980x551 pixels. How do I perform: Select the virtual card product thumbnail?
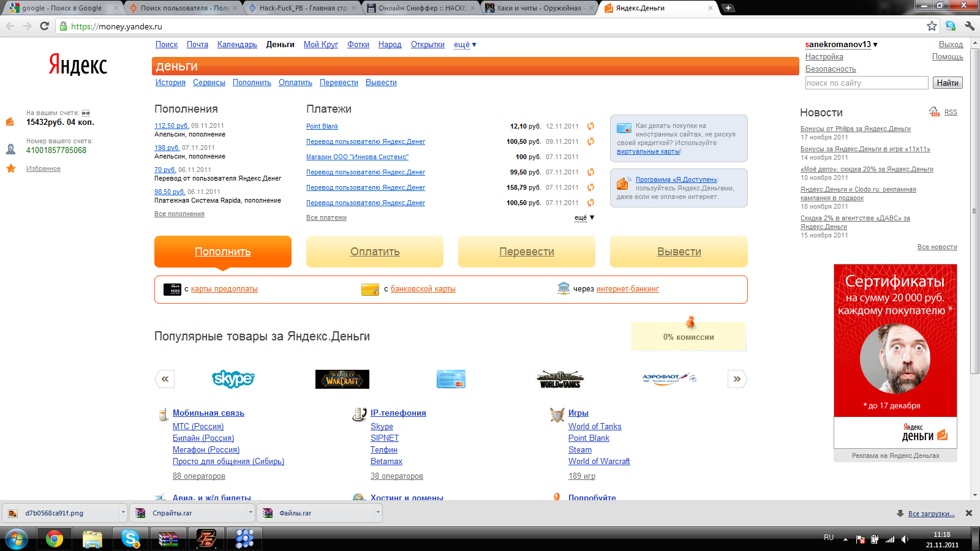(451, 379)
